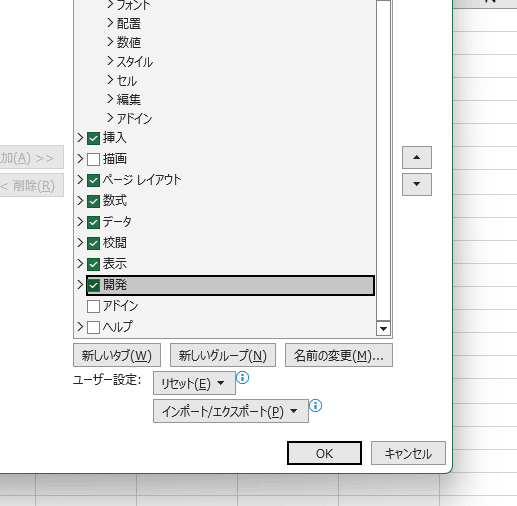Expand the データ tab node
This screenshot has width=517, height=506.
point(80,222)
